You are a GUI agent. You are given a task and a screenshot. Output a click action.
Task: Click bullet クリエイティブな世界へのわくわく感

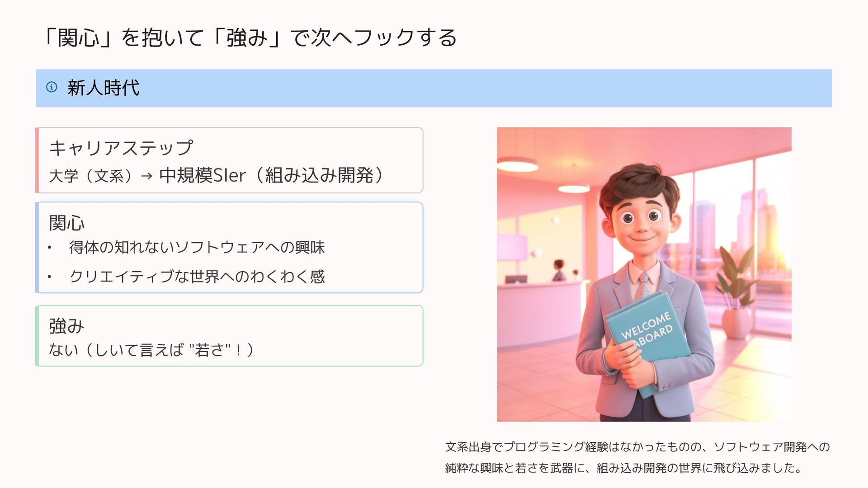click(x=197, y=276)
